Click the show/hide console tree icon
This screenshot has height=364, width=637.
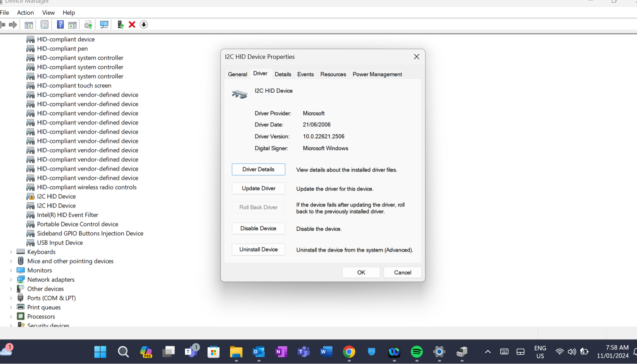point(29,25)
